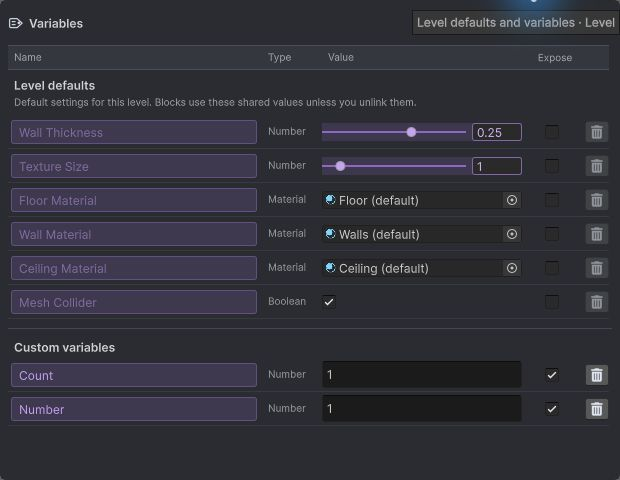This screenshot has height=480, width=620.
Task: Uncheck Expose for Number variable
Action: pos(552,409)
